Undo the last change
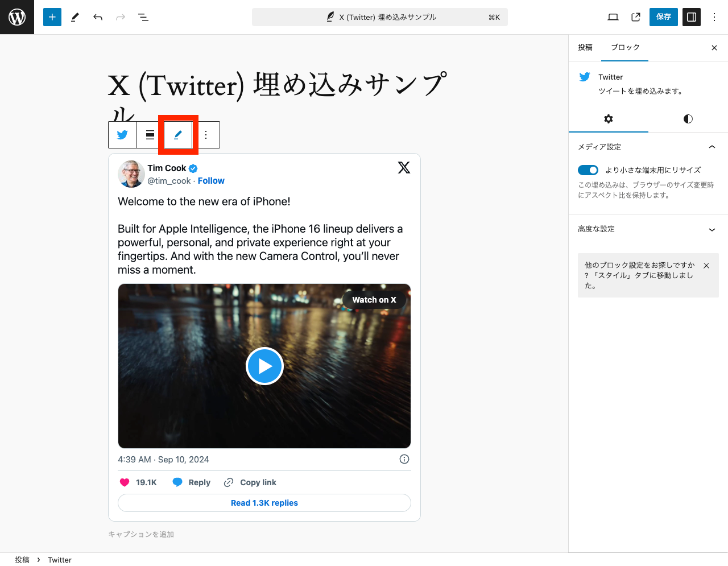 [x=98, y=17]
